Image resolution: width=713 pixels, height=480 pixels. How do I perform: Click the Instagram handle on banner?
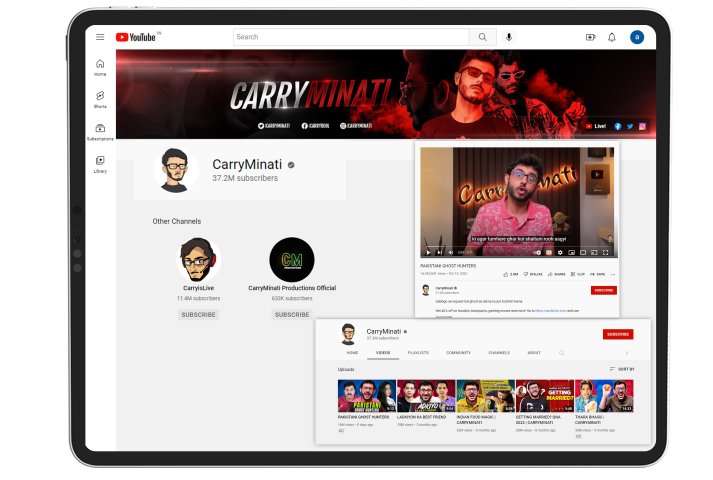(356, 126)
